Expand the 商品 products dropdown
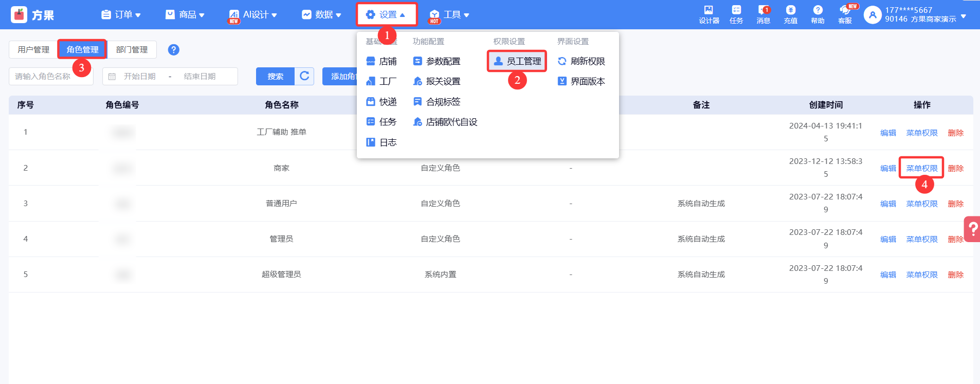 tap(185, 15)
